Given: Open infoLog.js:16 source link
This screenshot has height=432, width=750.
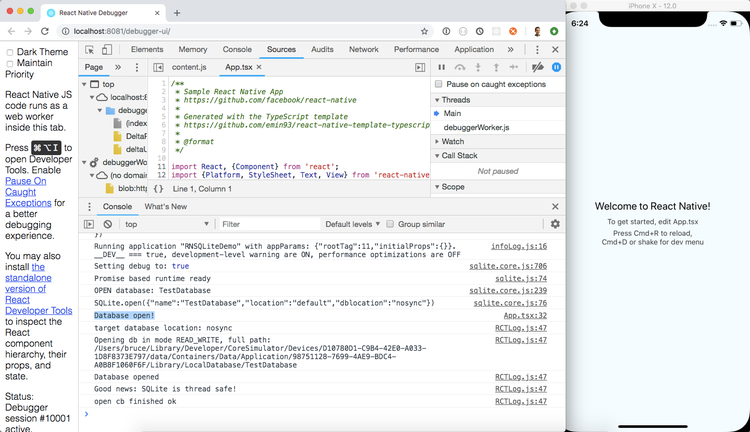Looking at the screenshot, I should pyautogui.click(x=519, y=246).
